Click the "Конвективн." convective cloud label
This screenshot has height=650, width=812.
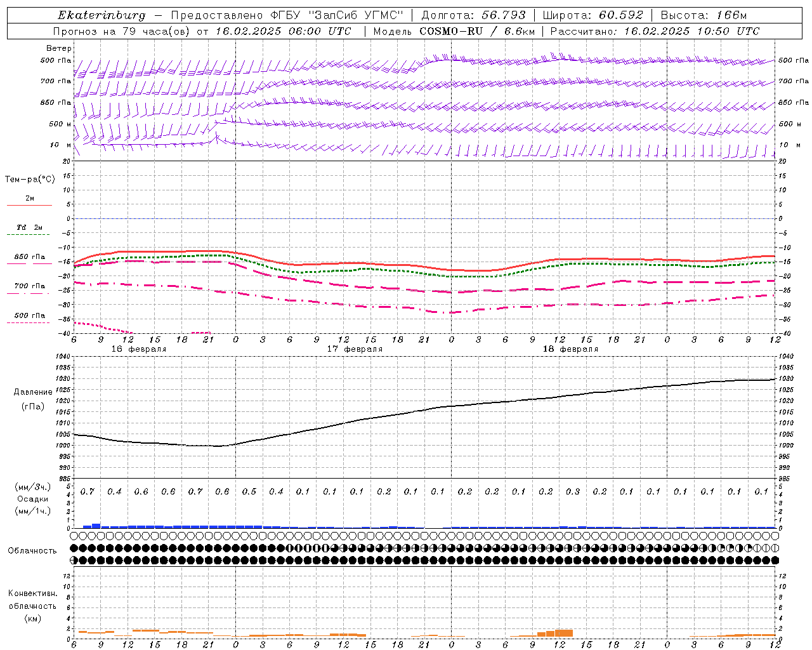tap(32, 594)
